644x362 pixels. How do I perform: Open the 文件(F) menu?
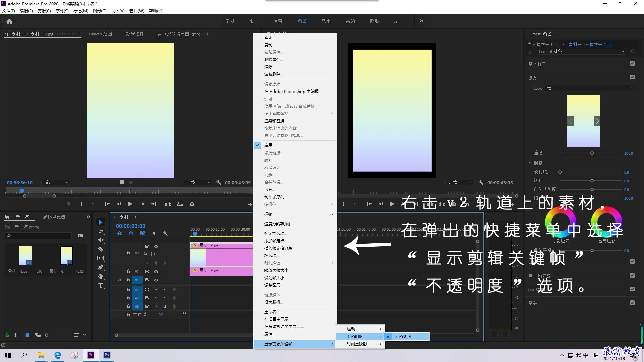point(9,11)
